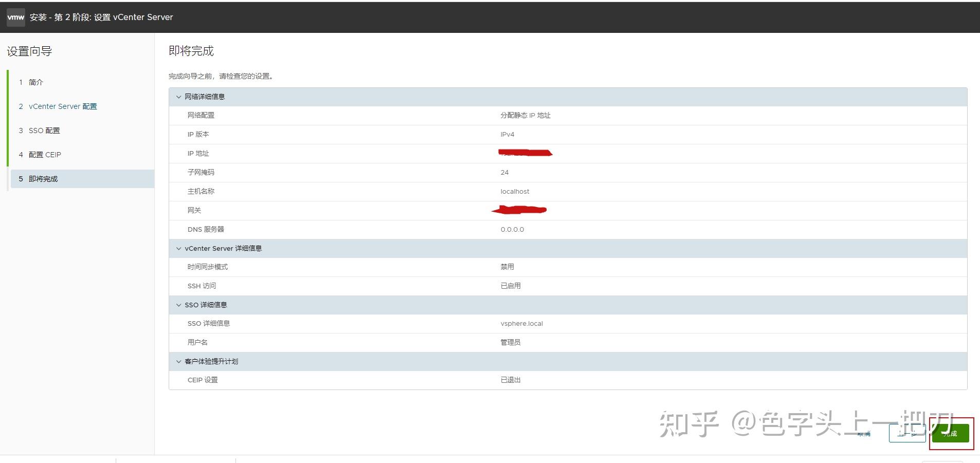Click the 用户名 label
Viewport: 980px width, 463px height.
[x=197, y=342]
